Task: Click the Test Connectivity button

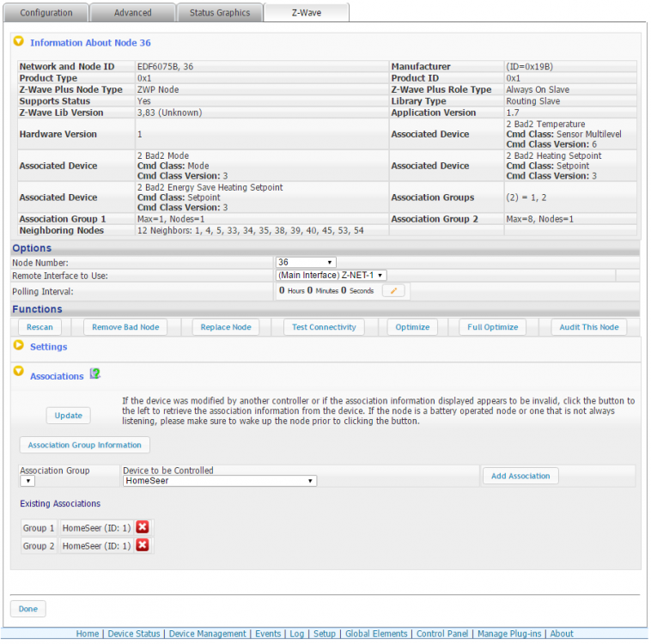Action: pyautogui.click(x=323, y=327)
